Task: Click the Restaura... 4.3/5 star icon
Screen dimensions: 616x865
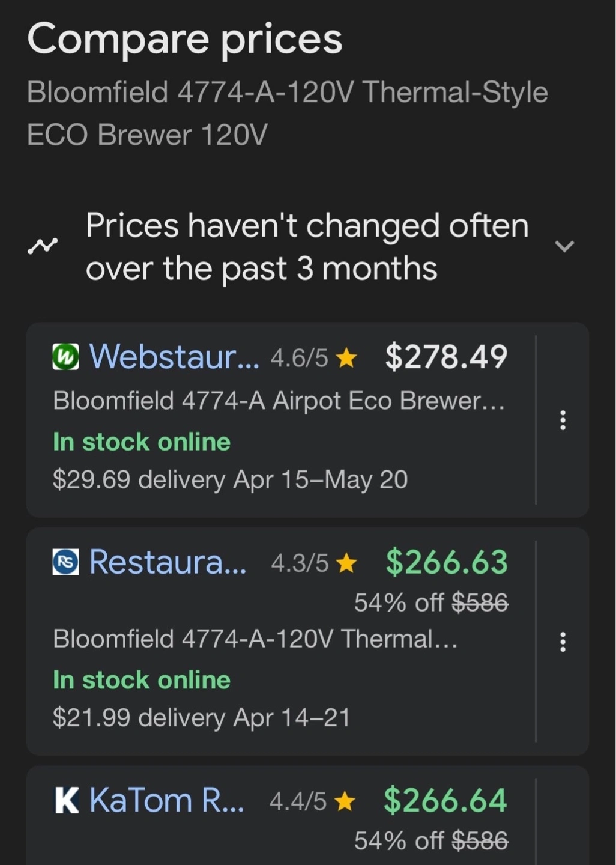Action: click(x=346, y=563)
